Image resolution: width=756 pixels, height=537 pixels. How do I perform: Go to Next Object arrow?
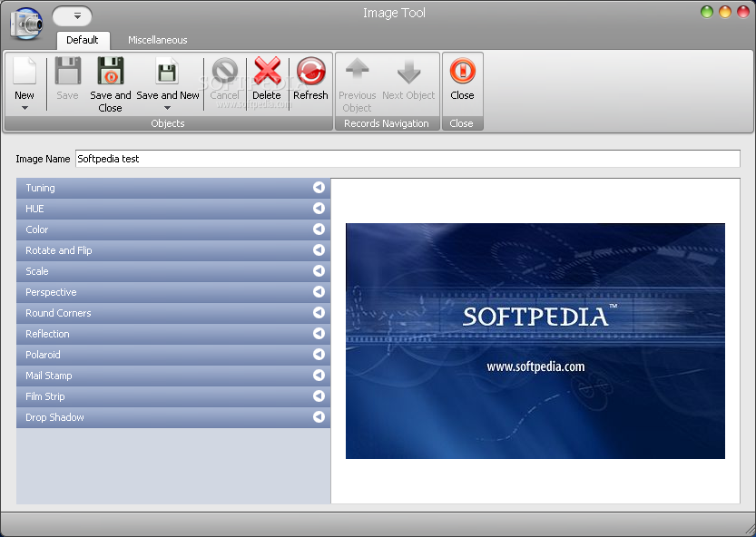408,71
